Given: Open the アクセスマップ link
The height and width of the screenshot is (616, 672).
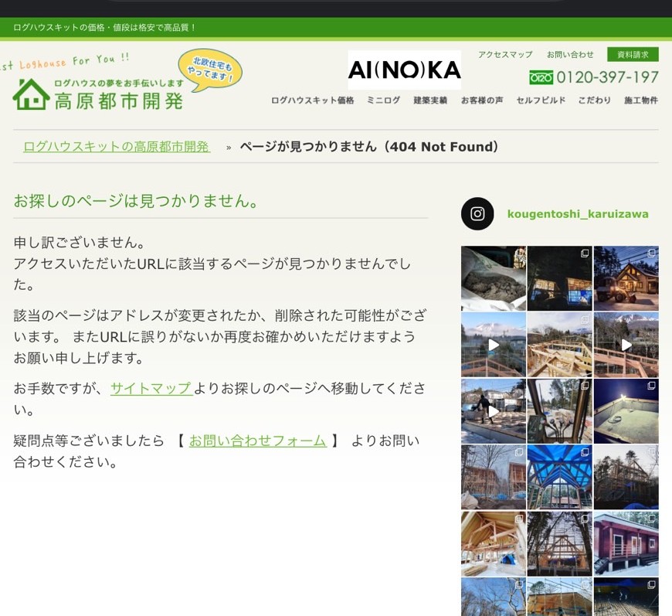Looking at the screenshot, I should [505, 55].
